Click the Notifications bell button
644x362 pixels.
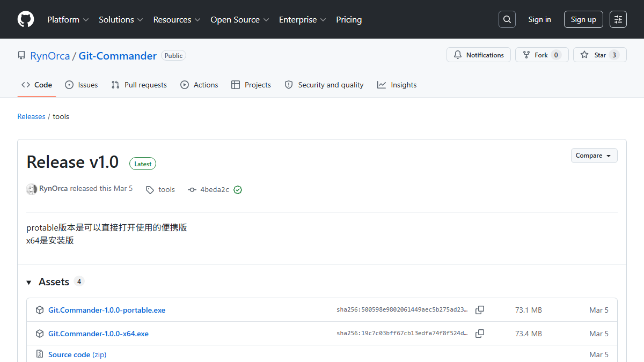coord(479,55)
